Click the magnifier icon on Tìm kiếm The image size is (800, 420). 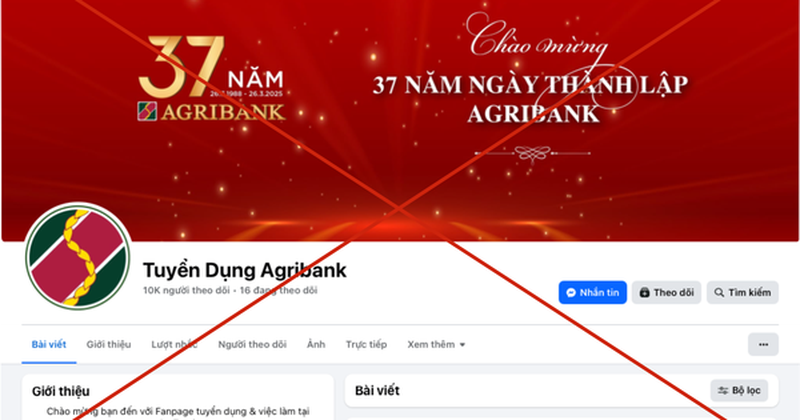pyautogui.click(x=719, y=292)
